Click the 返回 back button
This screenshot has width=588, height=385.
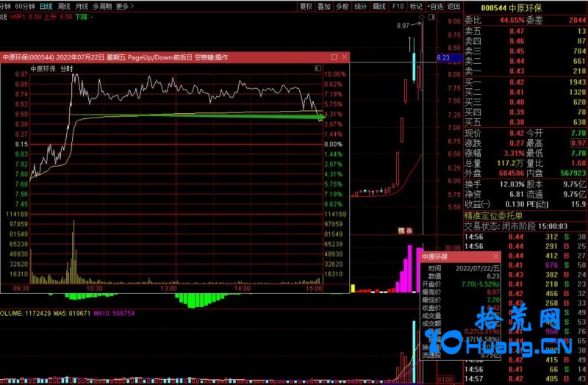(453, 7)
